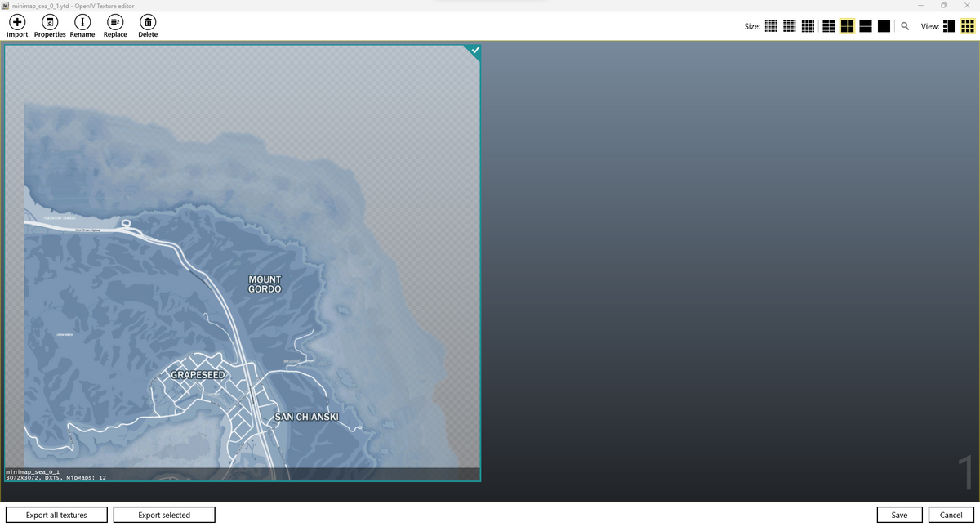This screenshot has width=980, height=527.
Task: Open texture Properties
Action: click(x=50, y=23)
